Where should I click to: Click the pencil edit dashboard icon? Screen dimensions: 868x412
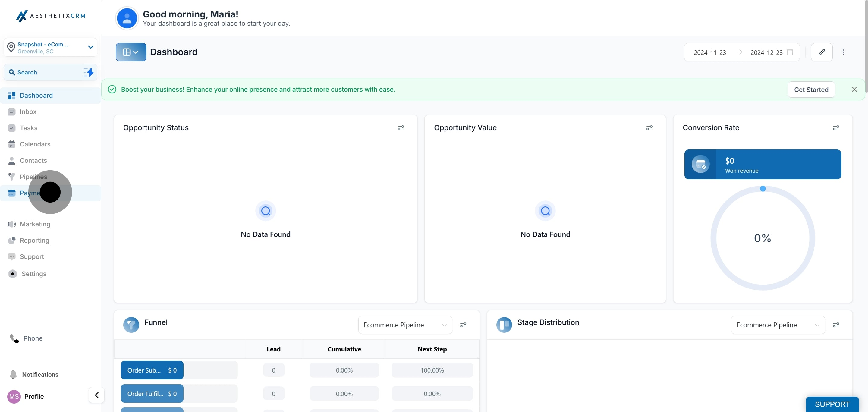coord(821,52)
